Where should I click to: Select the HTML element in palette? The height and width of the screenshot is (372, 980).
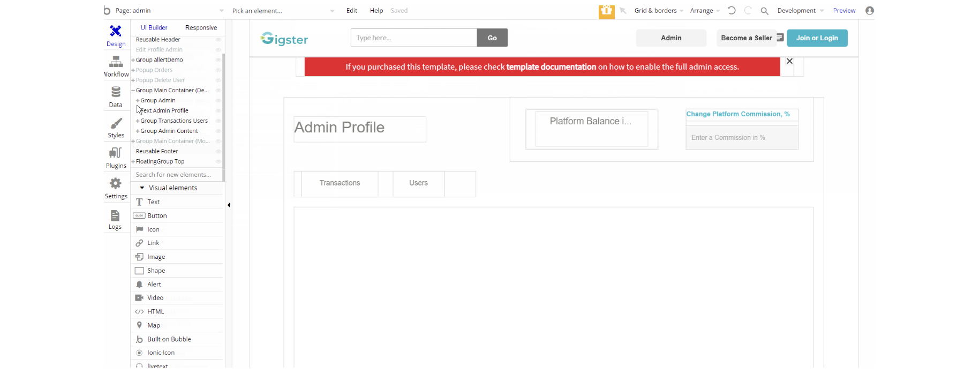click(x=177, y=311)
